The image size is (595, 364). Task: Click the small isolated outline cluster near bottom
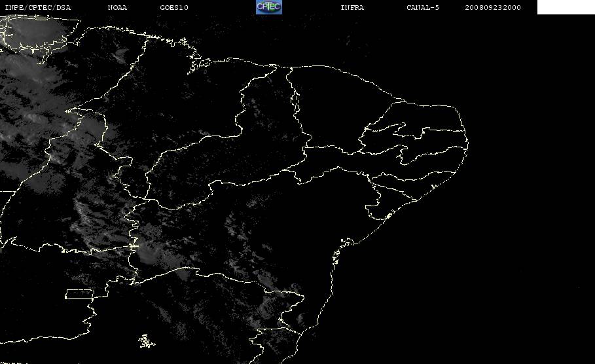(147, 341)
